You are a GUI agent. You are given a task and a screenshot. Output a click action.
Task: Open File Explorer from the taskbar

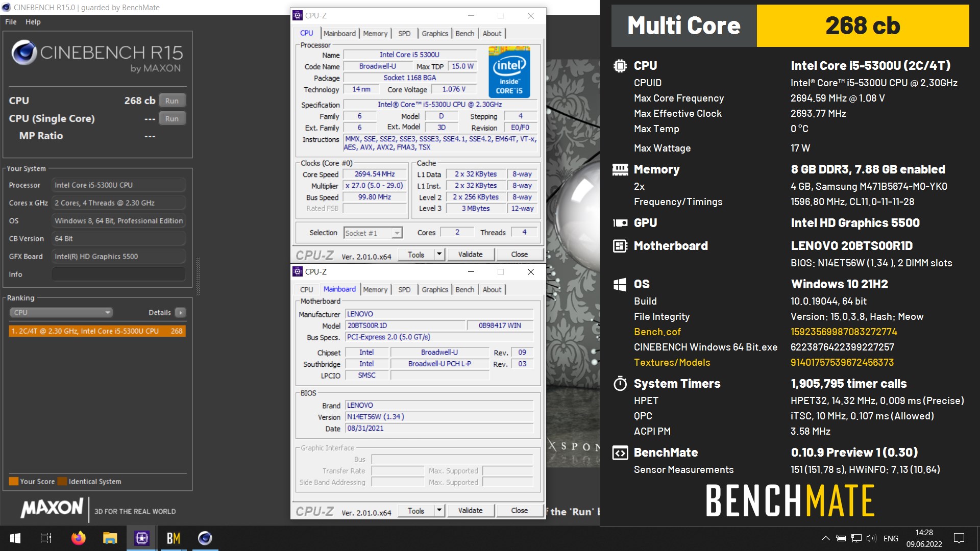(110, 538)
